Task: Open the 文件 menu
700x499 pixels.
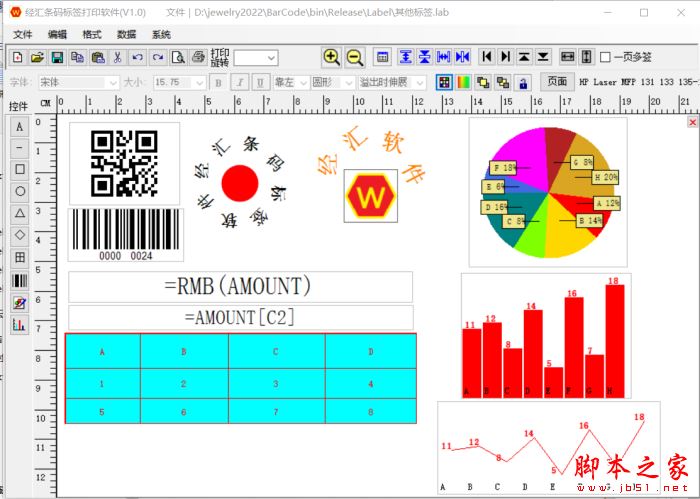Action: pyautogui.click(x=23, y=34)
